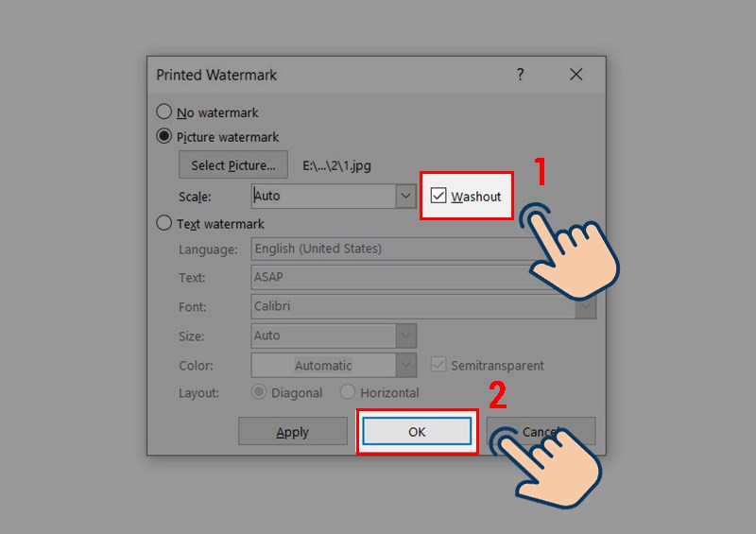The width and height of the screenshot is (756, 534).
Task: Open the dialog help question mark
Action: tap(521, 75)
